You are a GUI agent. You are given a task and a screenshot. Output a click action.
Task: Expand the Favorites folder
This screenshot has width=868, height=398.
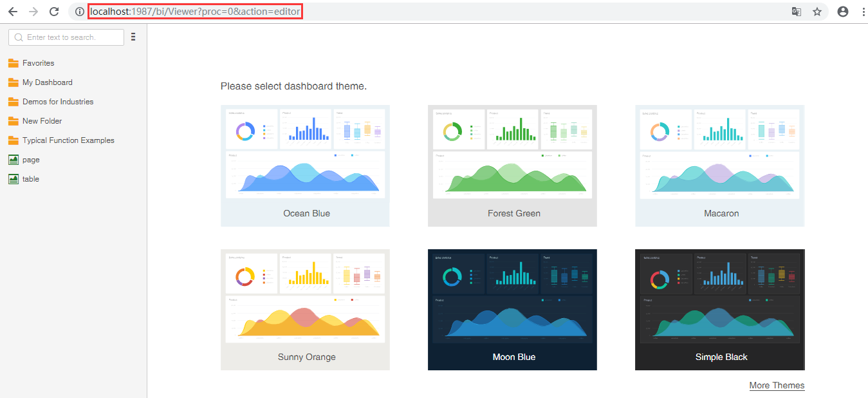coord(38,63)
